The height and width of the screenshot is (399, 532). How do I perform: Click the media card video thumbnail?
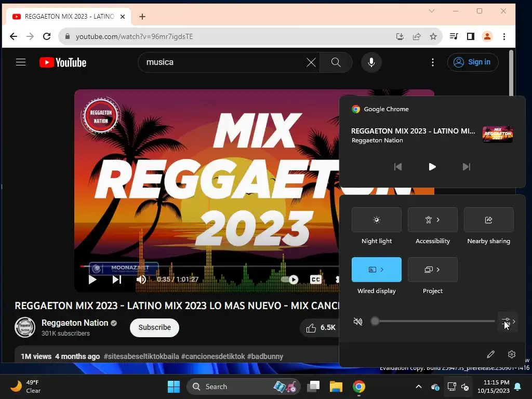click(x=497, y=135)
